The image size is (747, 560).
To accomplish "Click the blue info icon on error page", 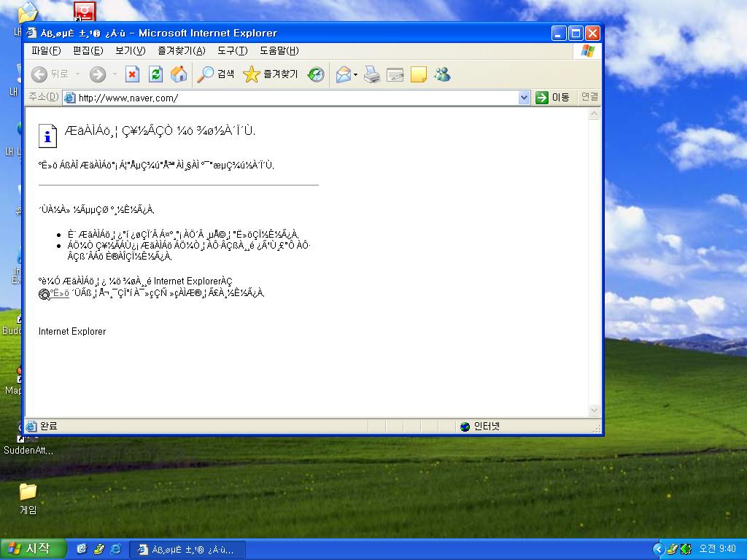I will click(x=47, y=136).
